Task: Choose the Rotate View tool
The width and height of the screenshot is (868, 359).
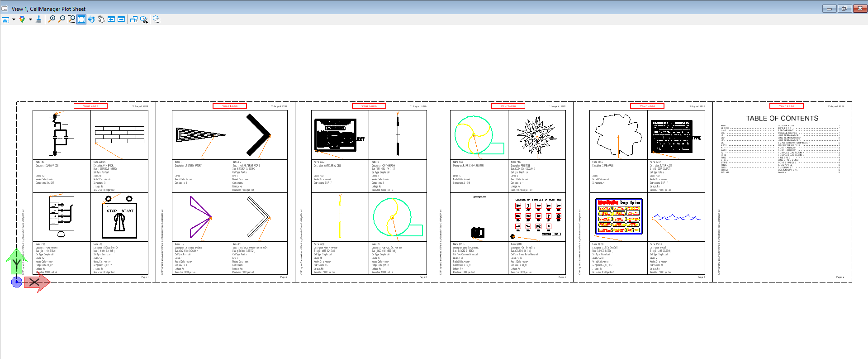Action: [x=91, y=19]
